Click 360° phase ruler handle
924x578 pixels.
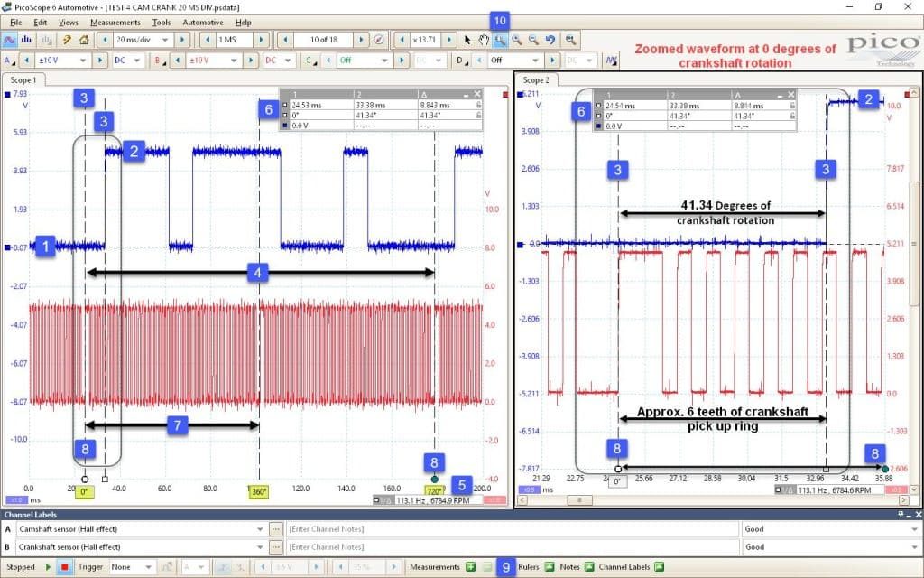coord(259,491)
